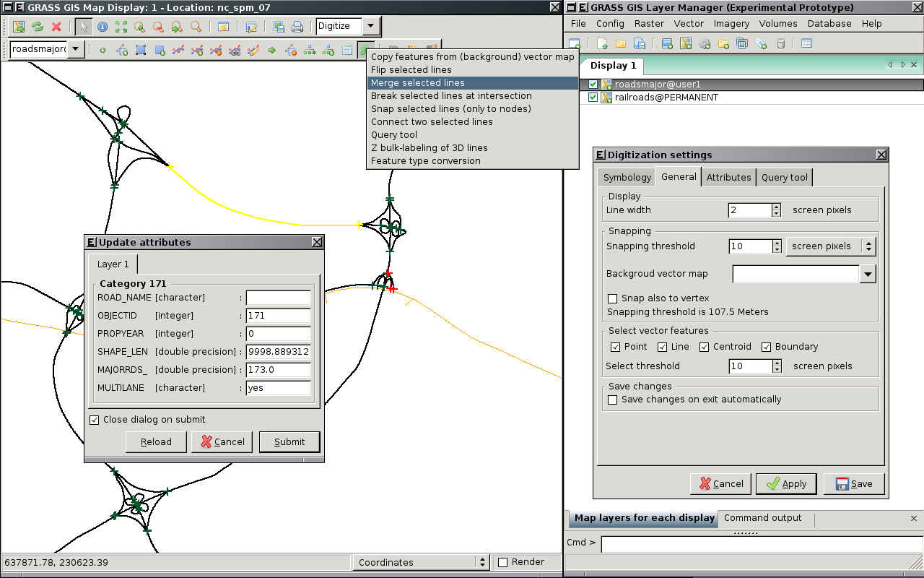
Task: Enable Snap also to vertex checkbox
Action: tap(613, 298)
